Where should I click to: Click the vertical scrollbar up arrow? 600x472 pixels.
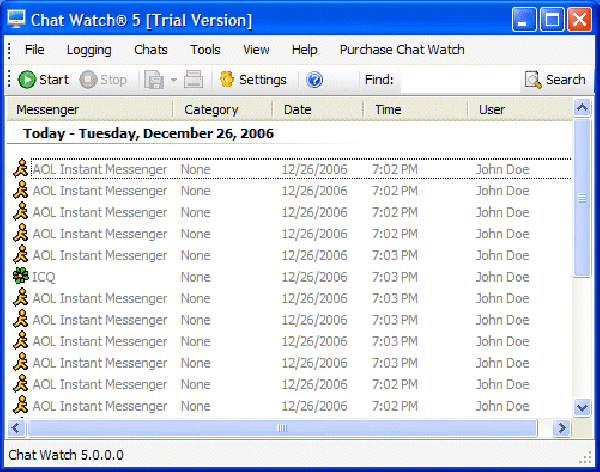coord(582,108)
